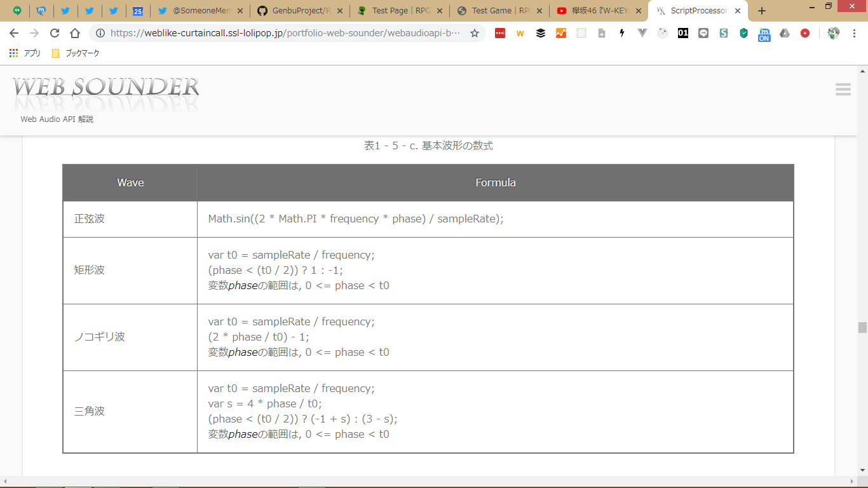Click the grey document-arrow extension icon

pyautogui.click(x=602, y=33)
